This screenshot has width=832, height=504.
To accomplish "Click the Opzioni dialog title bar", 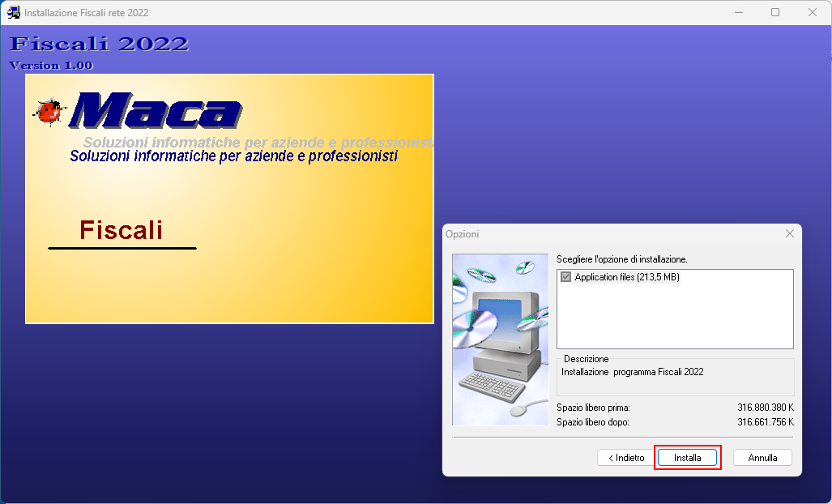I will [x=610, y=233].
